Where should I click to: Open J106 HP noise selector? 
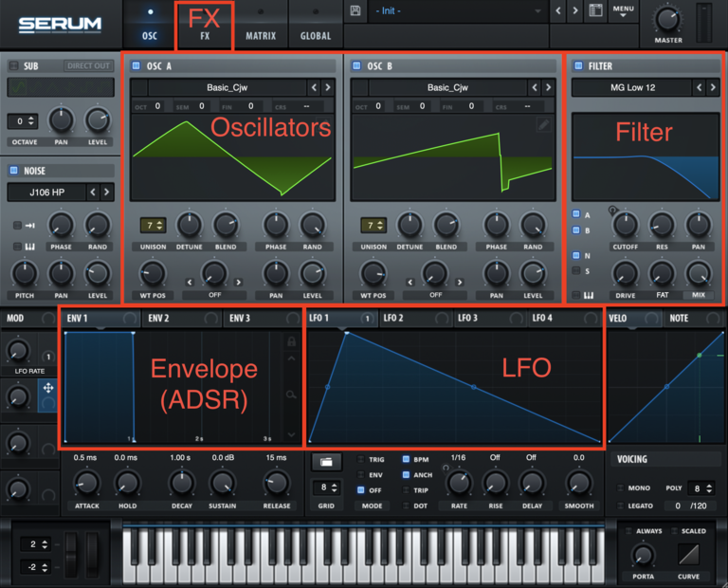click(46, 192)
